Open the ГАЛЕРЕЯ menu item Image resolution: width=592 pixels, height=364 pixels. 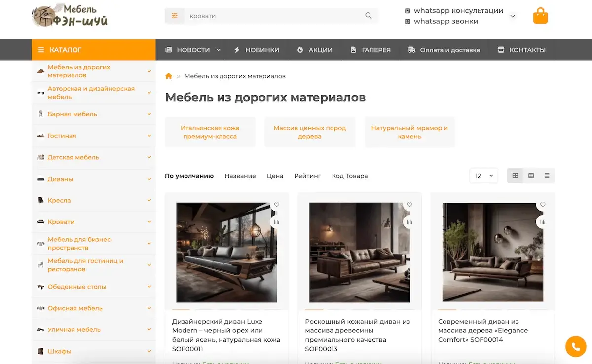370,50
